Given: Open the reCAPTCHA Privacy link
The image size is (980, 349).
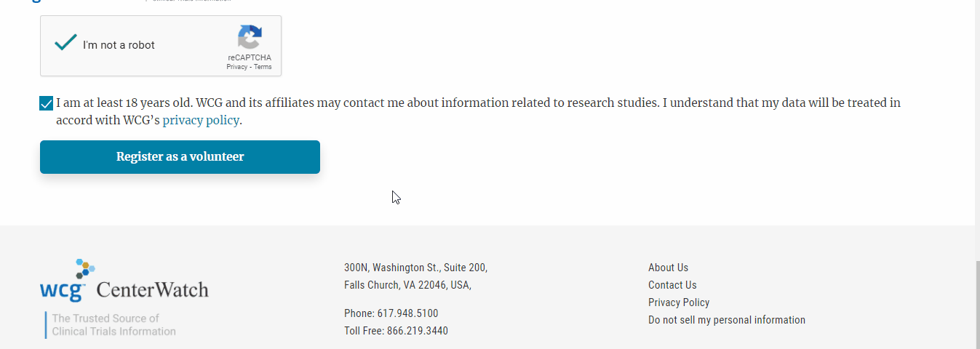Looking at the screenshot, I should (237, 67).
